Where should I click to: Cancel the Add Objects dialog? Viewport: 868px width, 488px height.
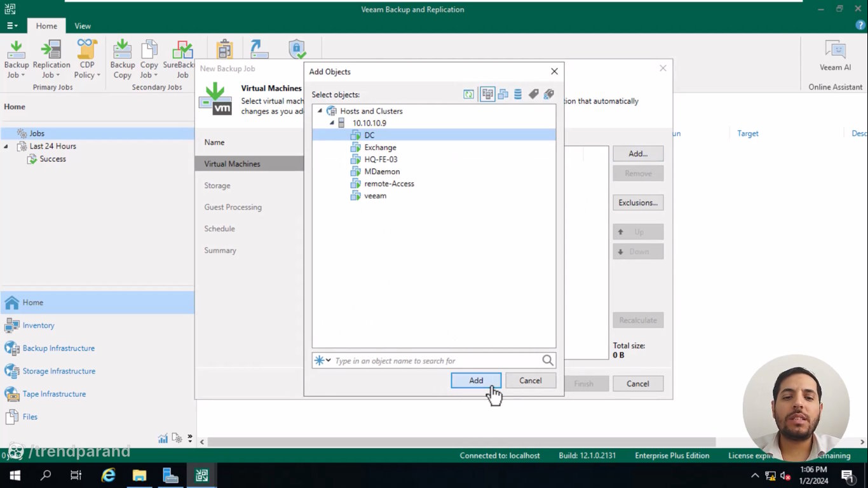click(x=531, y=381)
